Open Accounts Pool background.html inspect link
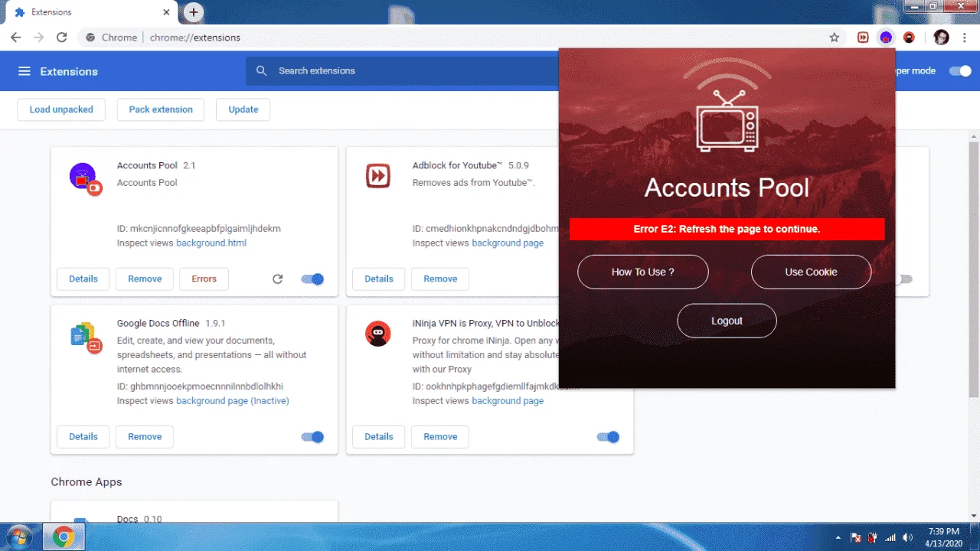This screenshot has width=980, height=551. 211,243
